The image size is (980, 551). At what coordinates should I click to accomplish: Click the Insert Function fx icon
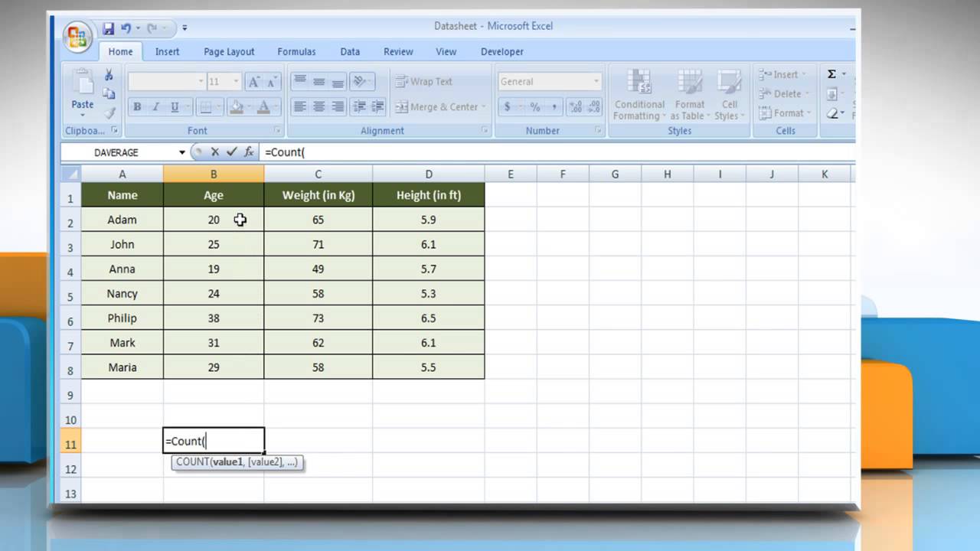tap(249, 152)
